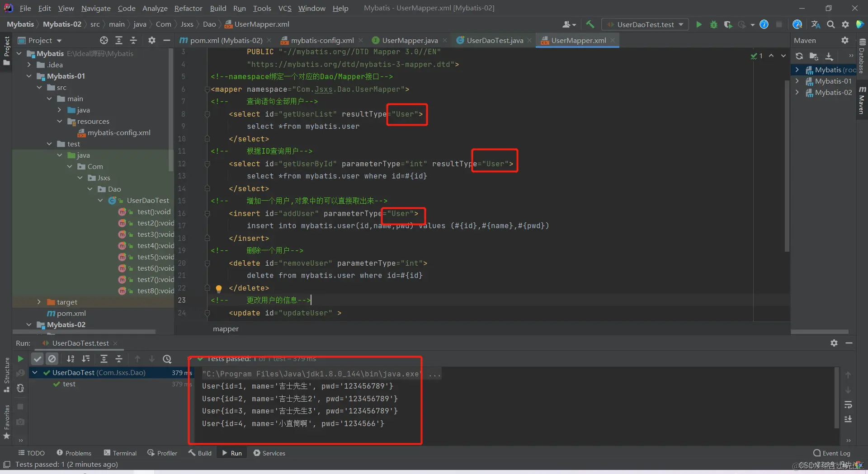
Task: Expand Mybatis-01 in Maven panel
Action: tap(797, 81)
